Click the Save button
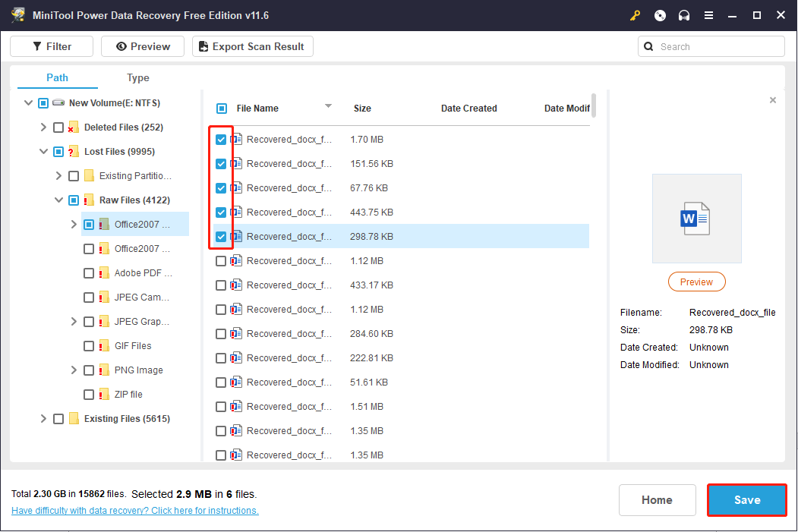The image size is (798, 532). coord(746,500)
